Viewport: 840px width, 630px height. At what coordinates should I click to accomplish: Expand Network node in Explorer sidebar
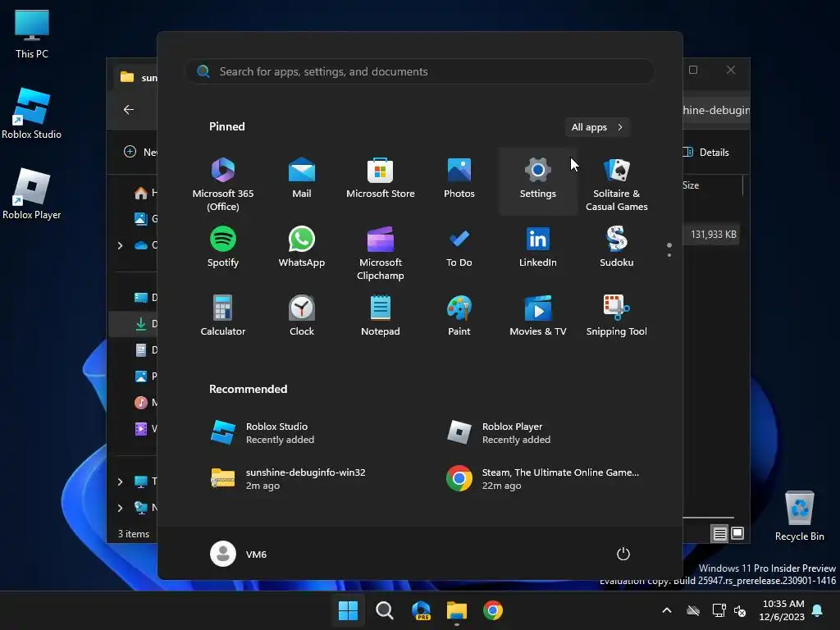(120, 508)
